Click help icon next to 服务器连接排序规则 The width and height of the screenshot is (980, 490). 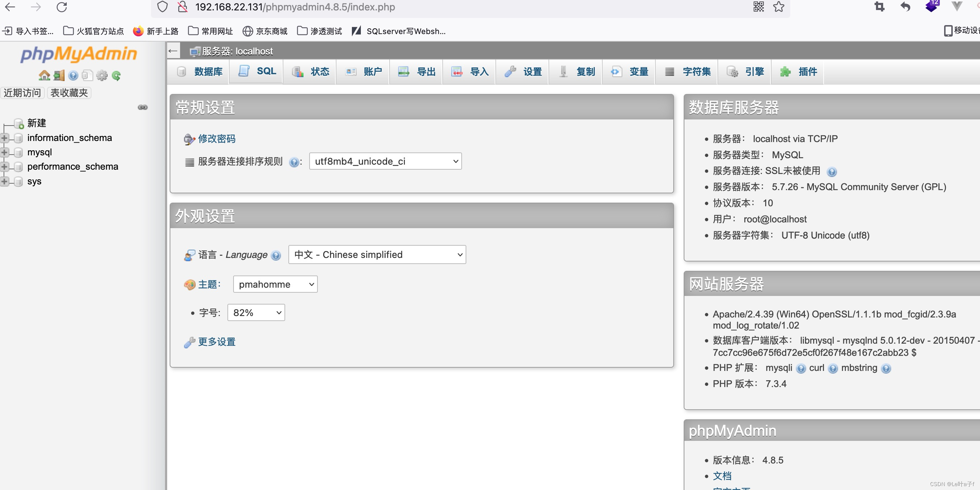[294, 162]
